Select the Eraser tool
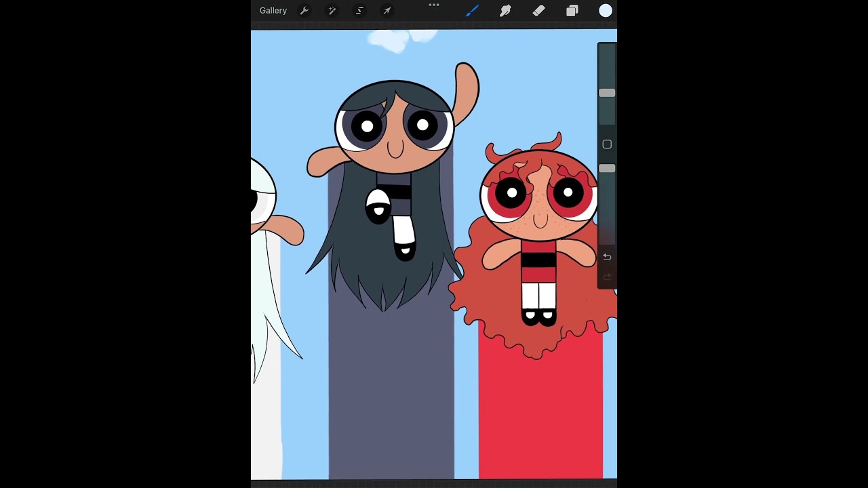This screenshot has width=868, height=488. pyautogui.click(x=538, y=11)
